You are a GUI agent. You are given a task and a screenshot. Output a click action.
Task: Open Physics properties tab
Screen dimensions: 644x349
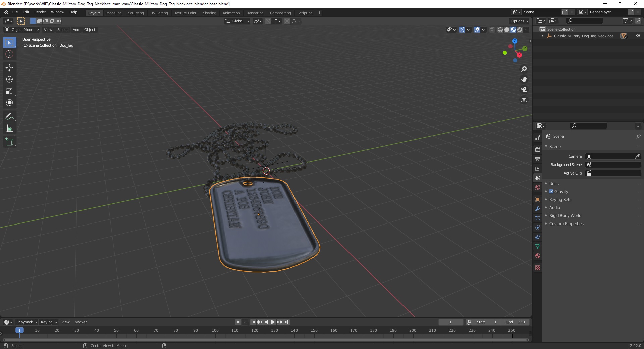point(538,228)
